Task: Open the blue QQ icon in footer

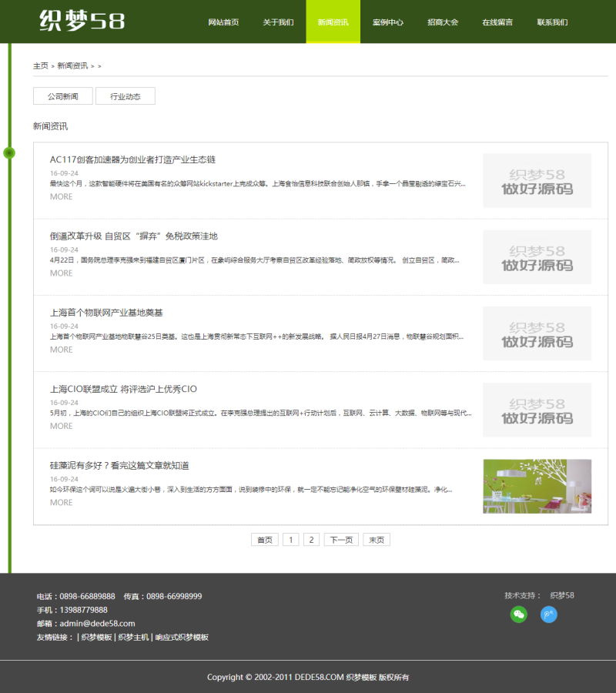Action: tap(549, 614)
